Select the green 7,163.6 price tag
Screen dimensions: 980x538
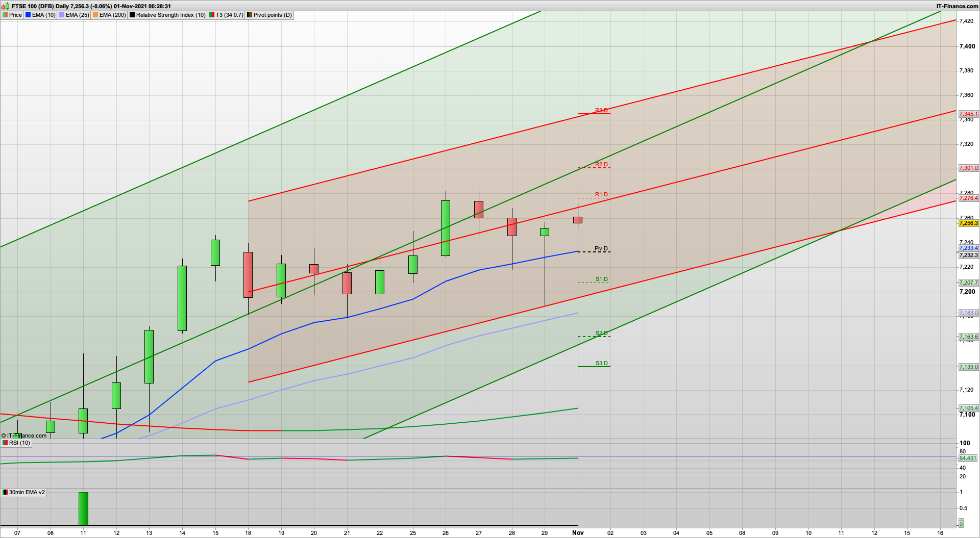(968, 337)
